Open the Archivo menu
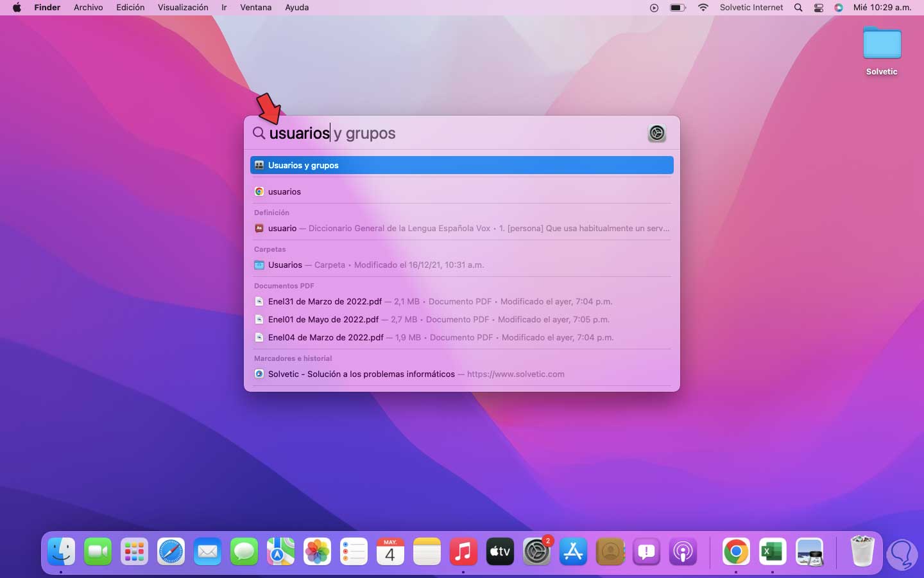The image size is (924, 578). (x=89, y=8)
